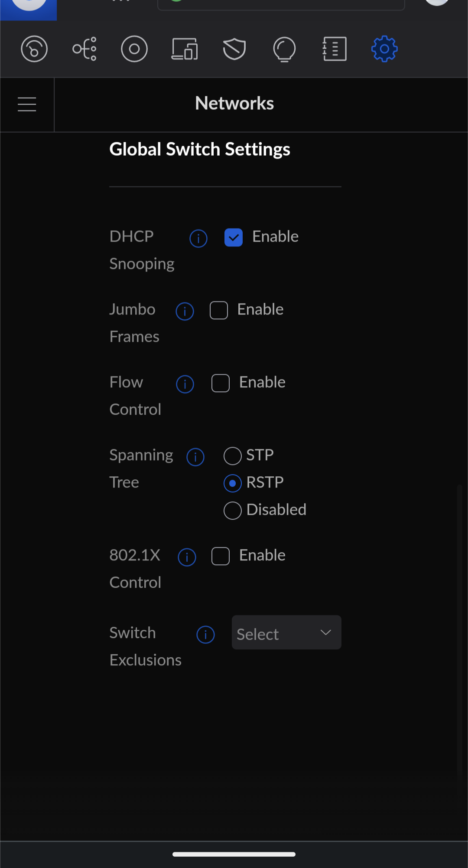
Task: Show info for DHCP Snooping
Action: tap(198, 238)
